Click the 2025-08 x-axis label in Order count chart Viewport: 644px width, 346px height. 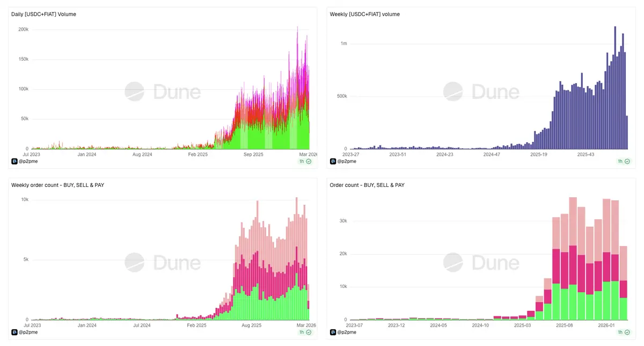click(x=565, y=325)
